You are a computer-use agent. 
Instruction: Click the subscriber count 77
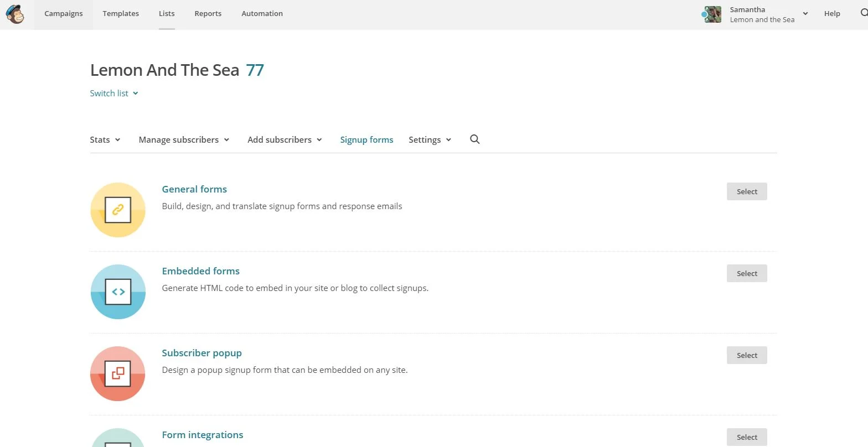pyautogui.click(x=255, y=70)
